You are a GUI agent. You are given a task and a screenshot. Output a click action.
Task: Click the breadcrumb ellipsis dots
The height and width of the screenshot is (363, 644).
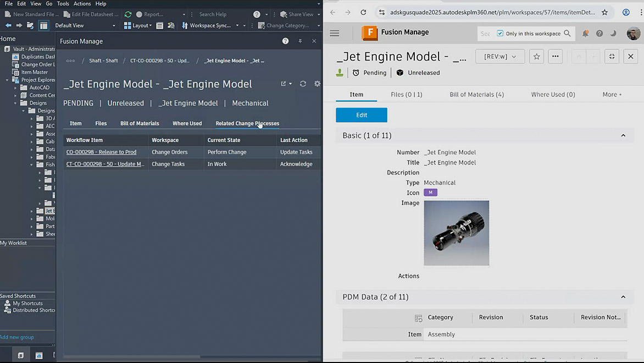tap(71, 61)
